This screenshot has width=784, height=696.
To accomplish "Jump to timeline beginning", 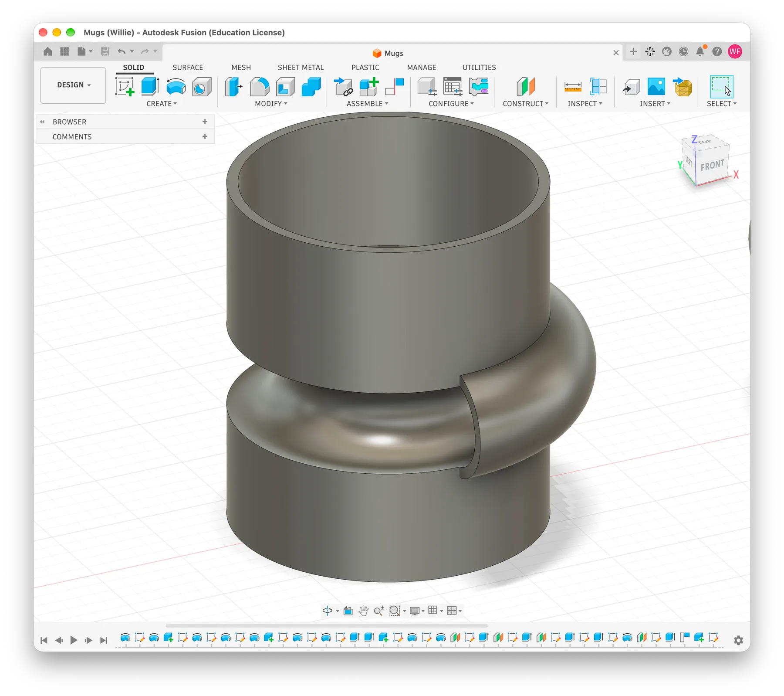I will (x=44, y=640).
